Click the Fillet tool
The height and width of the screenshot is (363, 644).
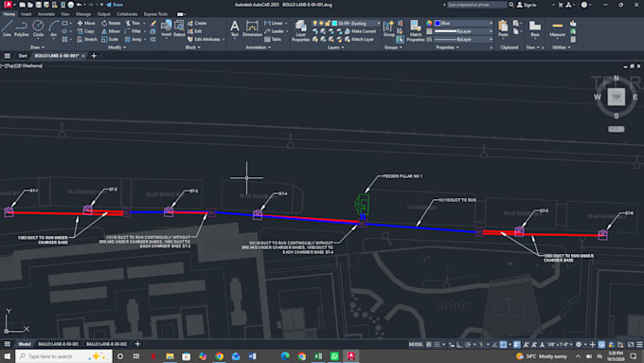coord(134,31)
